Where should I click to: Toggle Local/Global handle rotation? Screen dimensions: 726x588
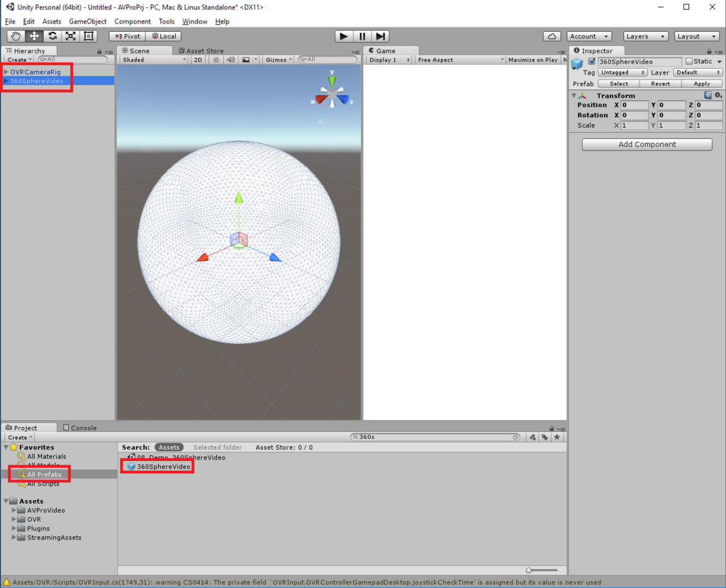point(164,36)
